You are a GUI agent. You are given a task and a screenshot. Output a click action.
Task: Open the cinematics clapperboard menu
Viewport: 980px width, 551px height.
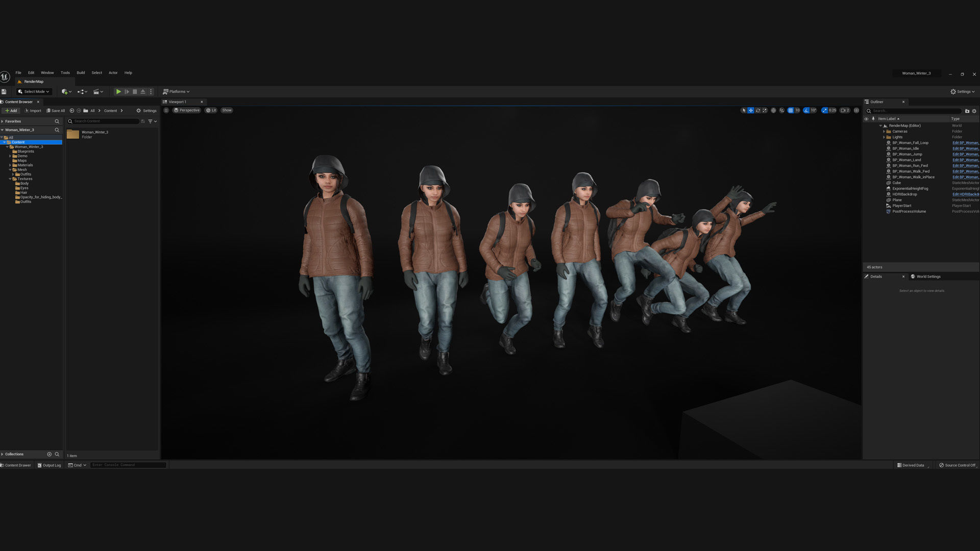(x=96, y=92)
